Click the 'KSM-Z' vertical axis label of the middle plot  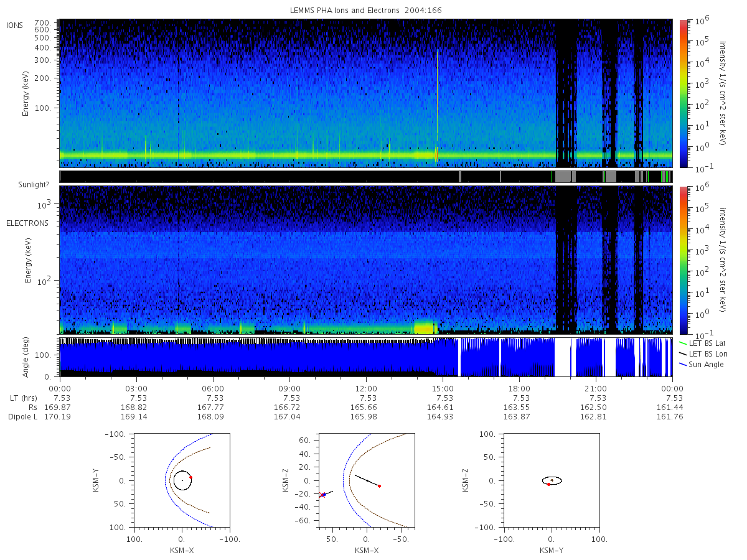(x=286, y=480)
